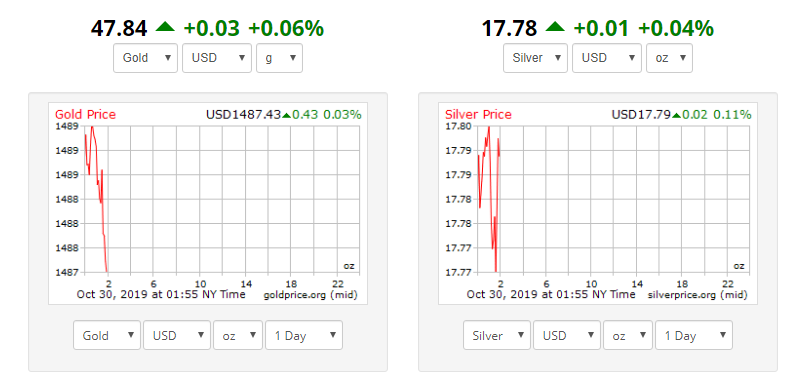Screen dimensions: 796x387
Task: Open the top Silver metal dropdown
Action: 535,58
